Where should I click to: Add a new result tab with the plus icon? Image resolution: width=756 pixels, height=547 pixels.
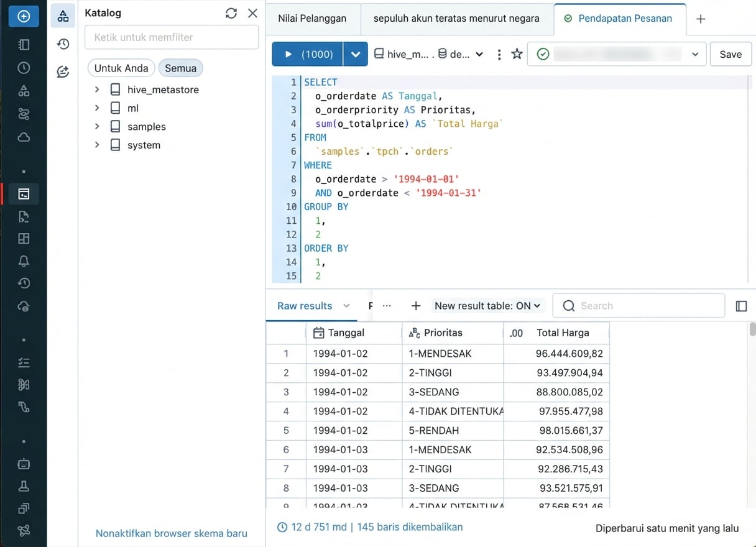coord(417,305)
